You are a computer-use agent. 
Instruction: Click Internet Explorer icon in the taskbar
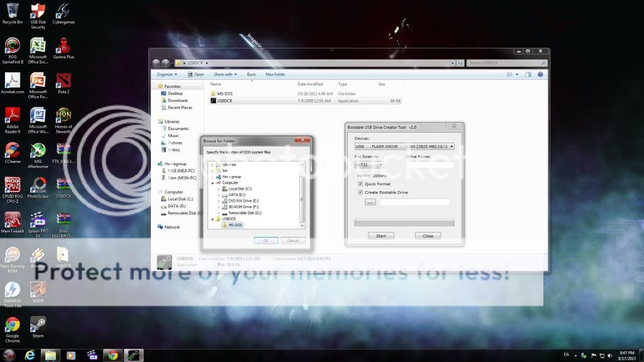pyautogui.click(x=30, y=355)
